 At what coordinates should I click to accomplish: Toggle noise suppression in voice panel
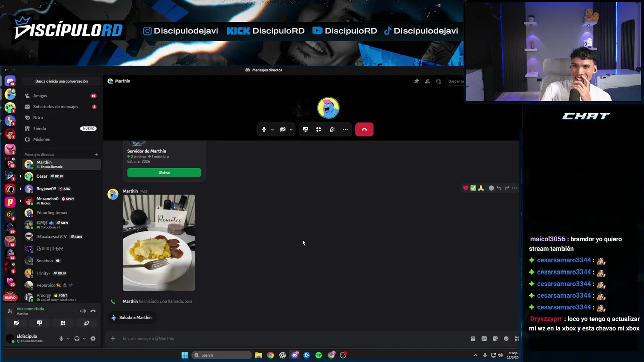pyautogui.click(x=83, y=311)
